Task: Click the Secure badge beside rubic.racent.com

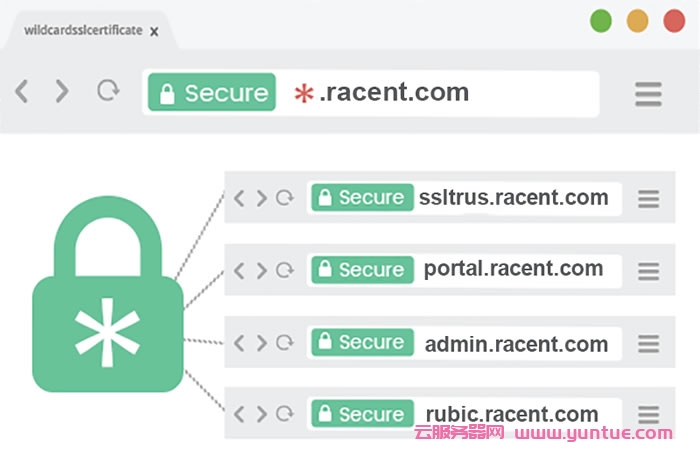Action: click(360, 414)
